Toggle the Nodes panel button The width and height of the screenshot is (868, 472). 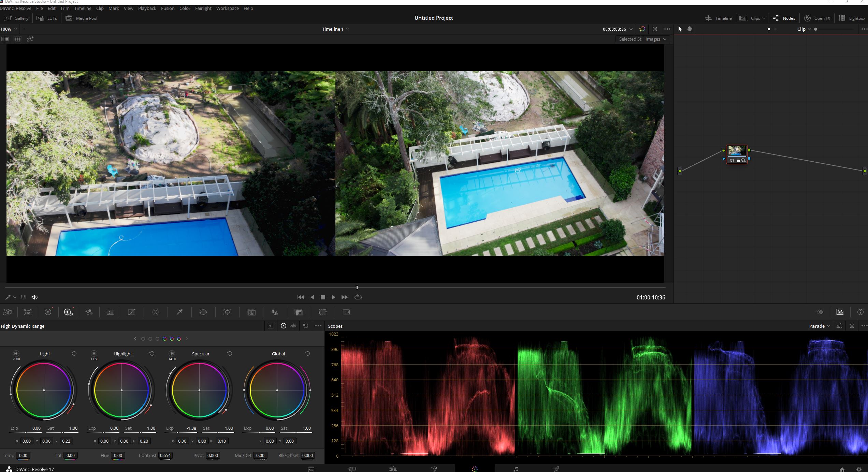(784, 18)
